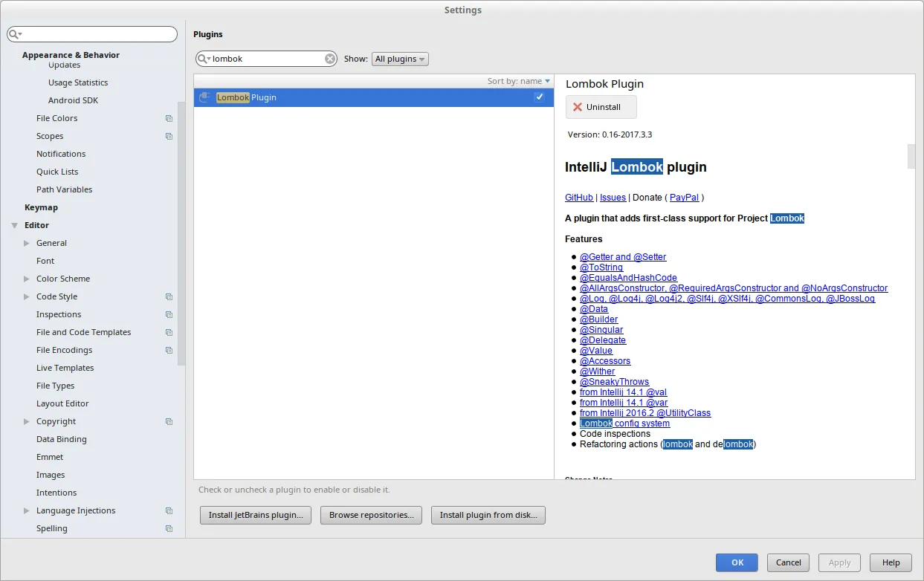Open the GitHub link
Viewport: 924px width, 581px height.
pyautogui.click(x=579, y=198)
